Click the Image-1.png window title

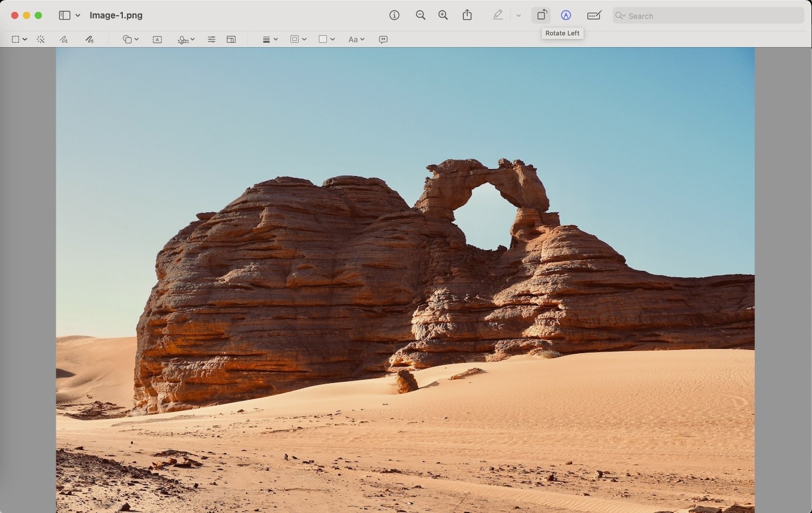pos(116,15)
